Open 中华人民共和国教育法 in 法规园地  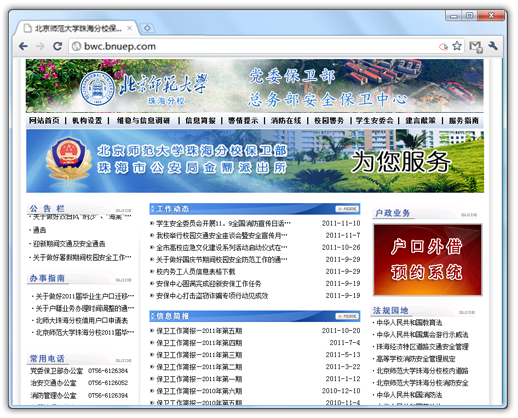click(409, 323)
